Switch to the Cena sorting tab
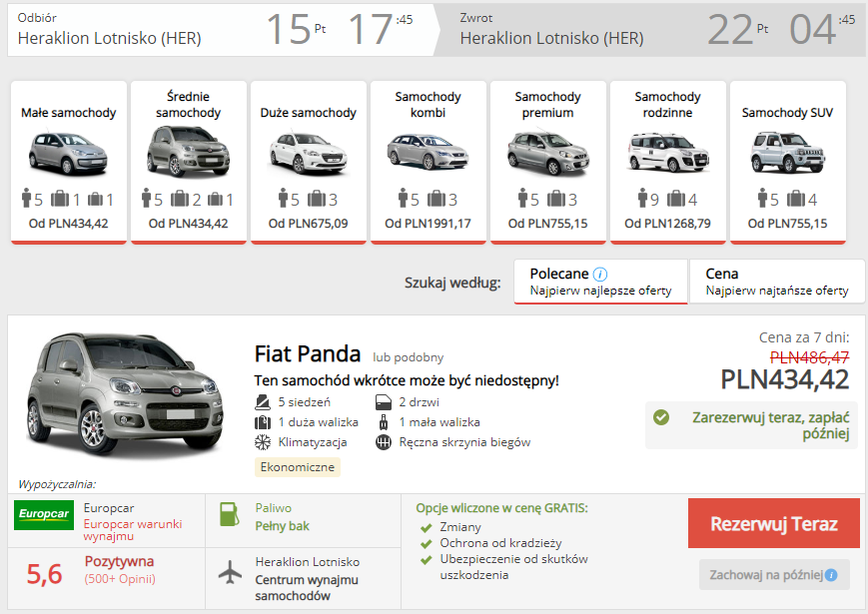868x614 pixels. click(x=777, y=282)
